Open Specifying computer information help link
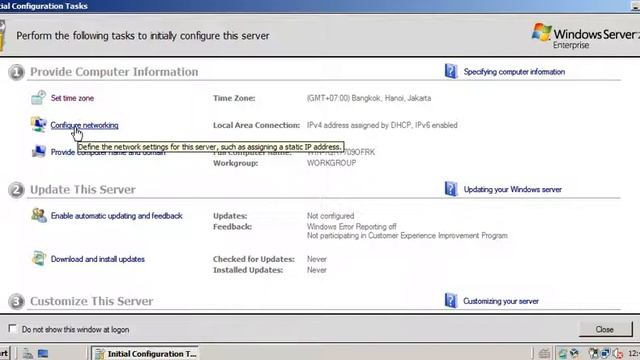 coord(514,72)
